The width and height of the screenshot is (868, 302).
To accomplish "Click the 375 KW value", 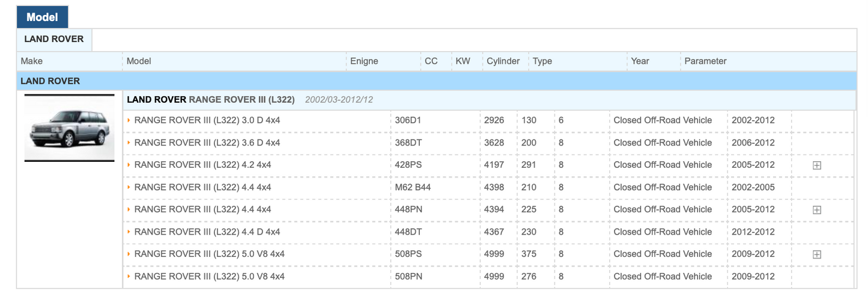I will tap(529, 254).
